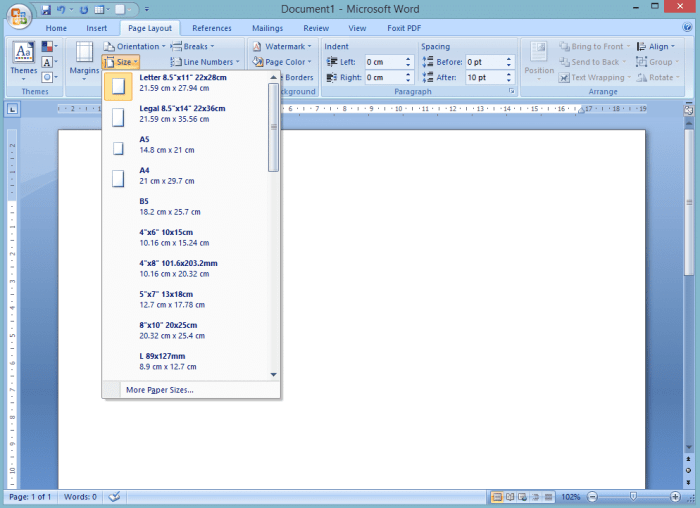Select A4 paper size option
This screenshot has height=508, width=700.
click(x=185, y=175)
